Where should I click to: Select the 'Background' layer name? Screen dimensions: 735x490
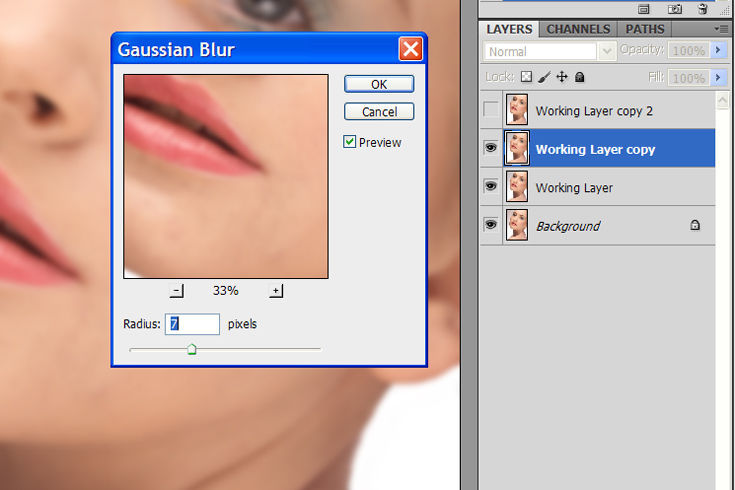pyautogui.click(x=568, y=226)
